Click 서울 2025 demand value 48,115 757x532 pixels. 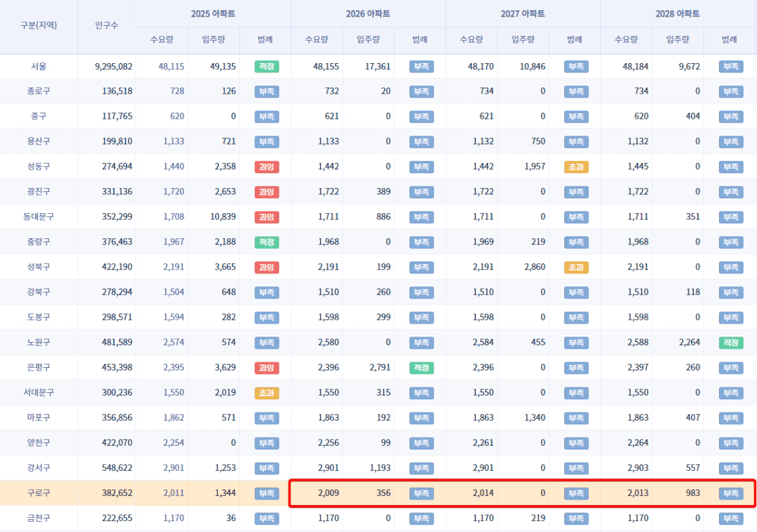[171, 66]
